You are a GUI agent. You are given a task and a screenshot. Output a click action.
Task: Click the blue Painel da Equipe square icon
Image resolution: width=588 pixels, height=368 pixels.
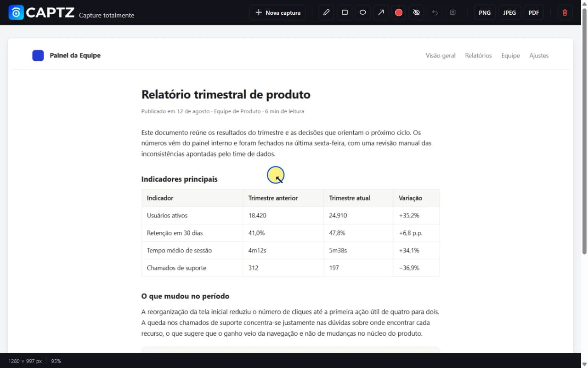[x=38, y=56]
